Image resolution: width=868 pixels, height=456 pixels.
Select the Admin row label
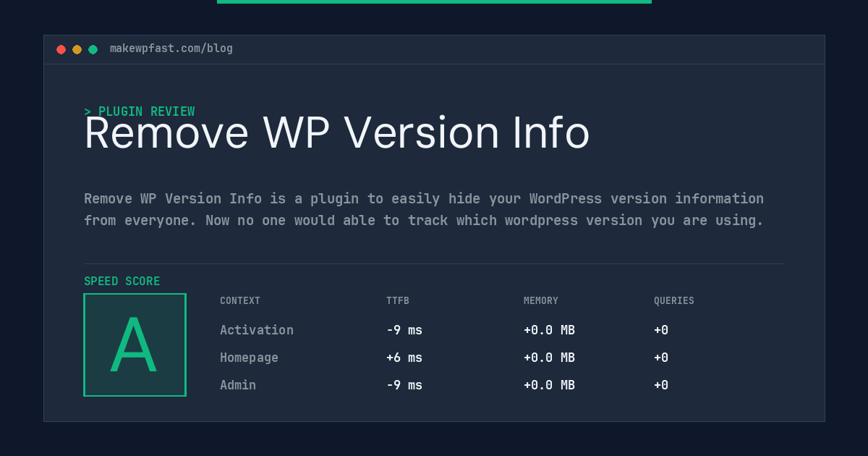point(238,385)
